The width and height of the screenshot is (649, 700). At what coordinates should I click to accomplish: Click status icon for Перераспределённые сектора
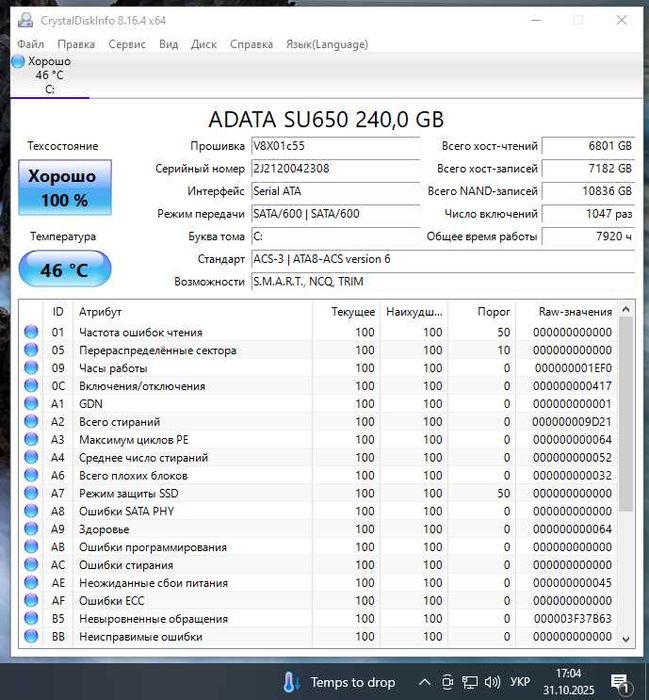tap(31, 350)
